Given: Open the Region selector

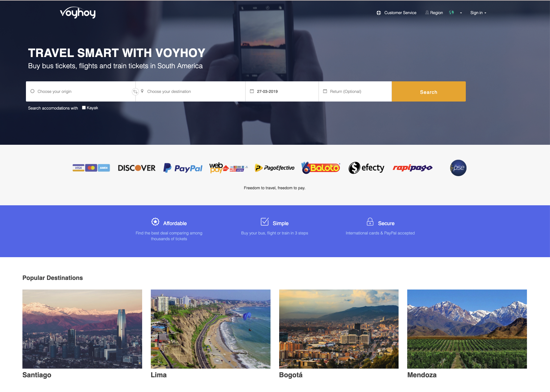Looking at the screenshot, I should tap(434, 13).
